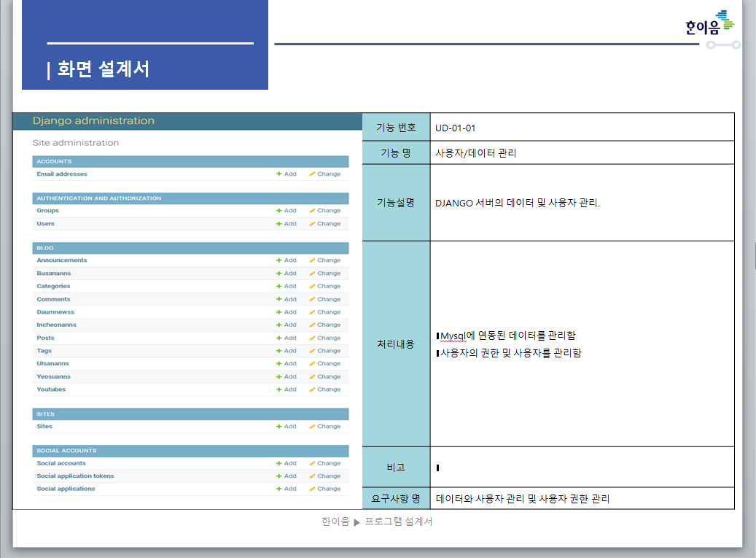Click Add for Incheonanns

287,325
